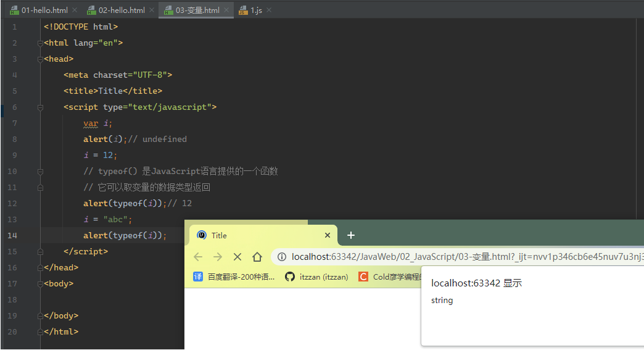This screenshot has height=350, width=644.
Task: Toggle comment fold marker on line 10
Action: tap(40, 172)
